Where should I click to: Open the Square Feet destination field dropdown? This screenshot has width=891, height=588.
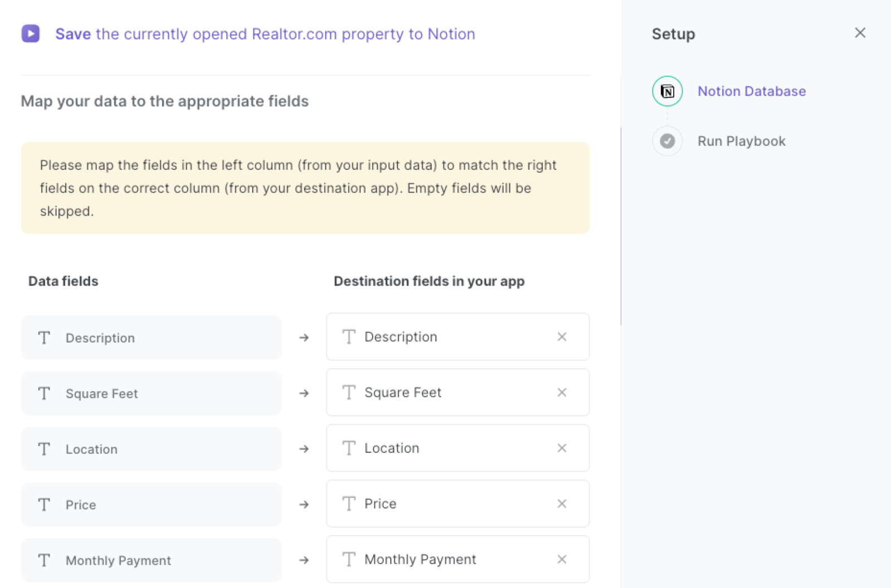[457, 393]
